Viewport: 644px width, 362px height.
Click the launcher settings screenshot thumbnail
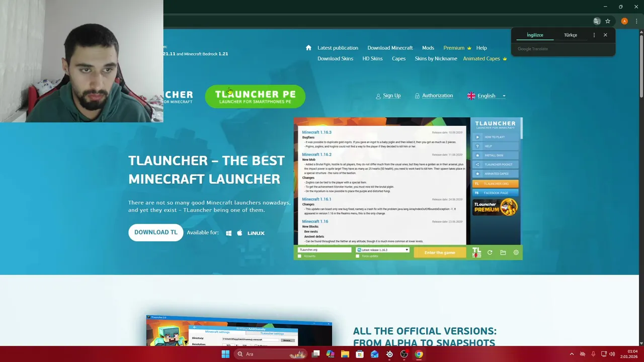tap(239, 331)
